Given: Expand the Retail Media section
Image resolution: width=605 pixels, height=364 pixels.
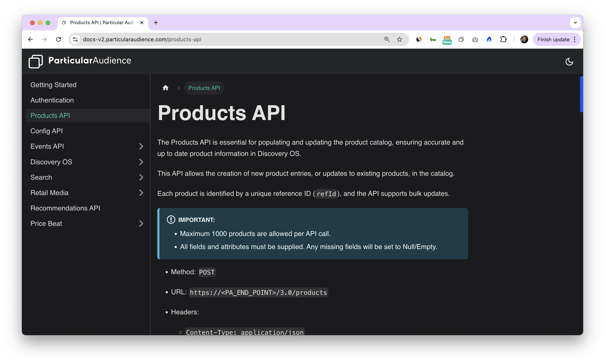Looking at the screenshot, I should (x=141, y=193).
